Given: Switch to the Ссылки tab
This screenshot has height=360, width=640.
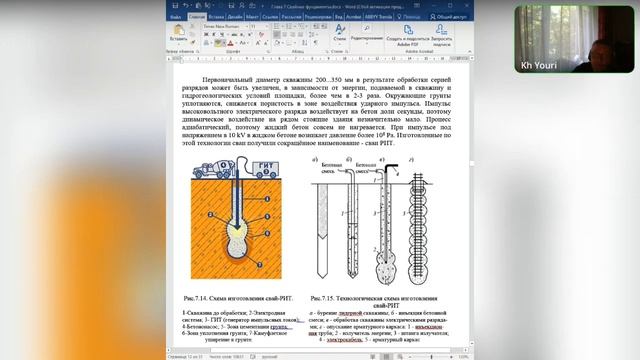Looking at the screenshot, I should [x=270, y=17].
